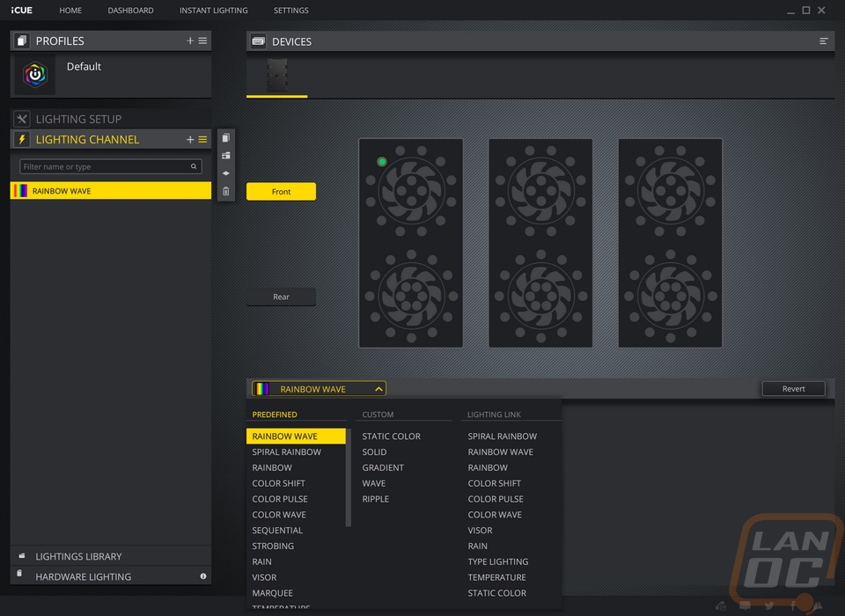Select the Rear lighting button
This screenshot has height=616, width=845.
click(281, 297)
